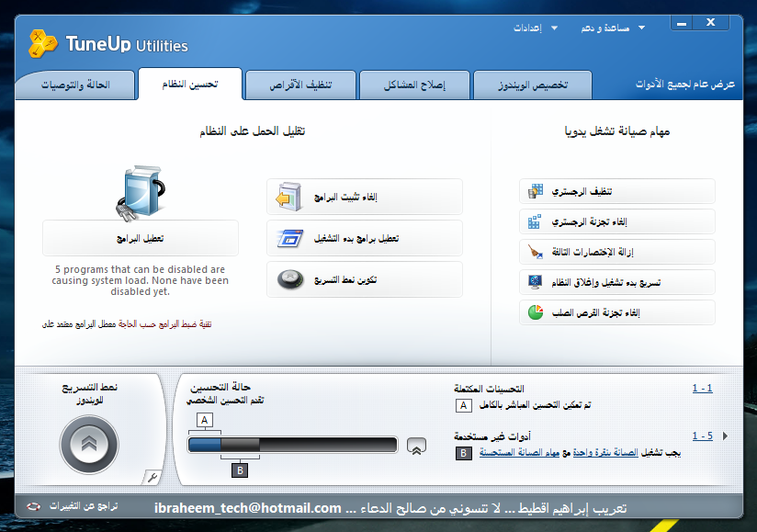757x532 pixels.
Task: Open عرض عام لجميع الأدوات overview
Action: (x=684, y=85)
